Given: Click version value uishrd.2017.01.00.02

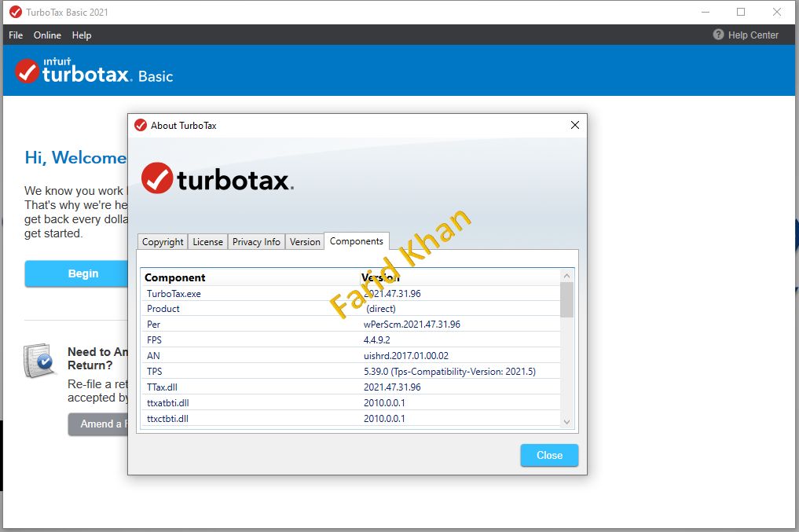Looking at the screenshot, I should click(405, 356).
